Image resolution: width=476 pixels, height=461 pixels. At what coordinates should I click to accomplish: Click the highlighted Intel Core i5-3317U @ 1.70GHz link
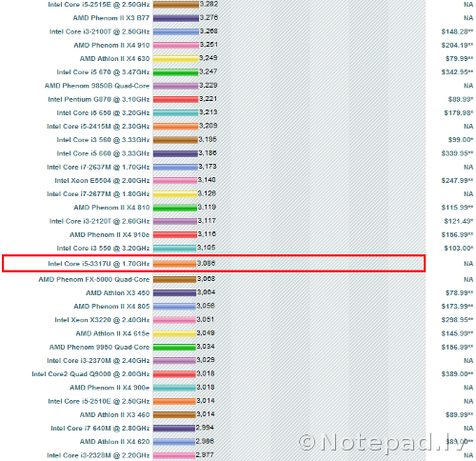point(99,264)
